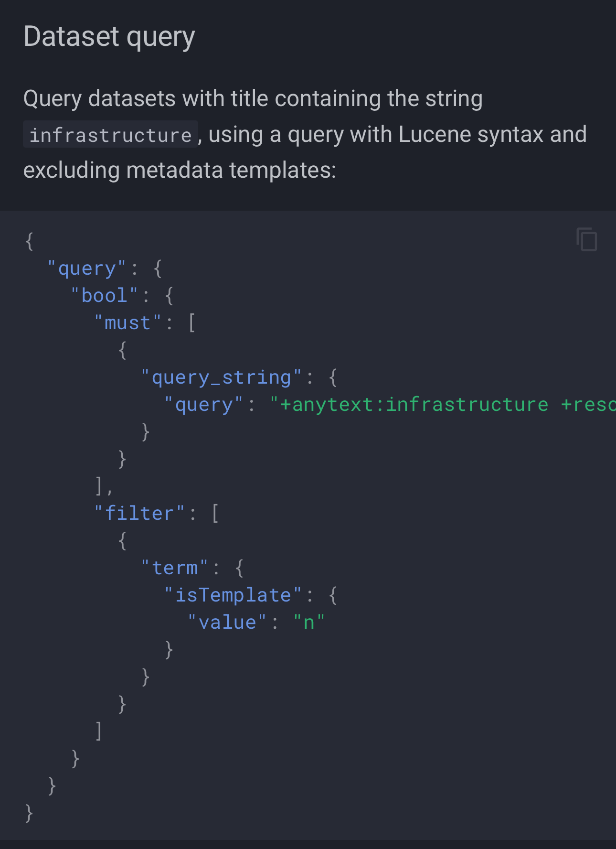Viewport: 616px width, 849px height.
Task: Click the text 'excluding metadata templates:'
Action: 180,170
